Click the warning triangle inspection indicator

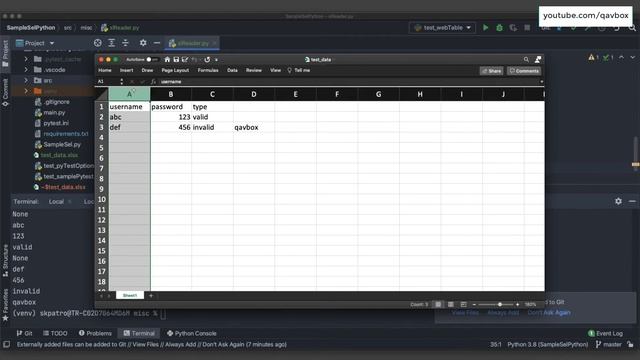tap(591, 58)
